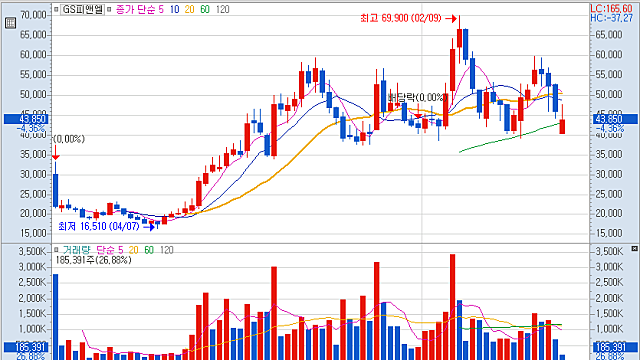Select price moving average 60 legend
The width and height of the screenshot is (640, 360).
coord(205,9)
